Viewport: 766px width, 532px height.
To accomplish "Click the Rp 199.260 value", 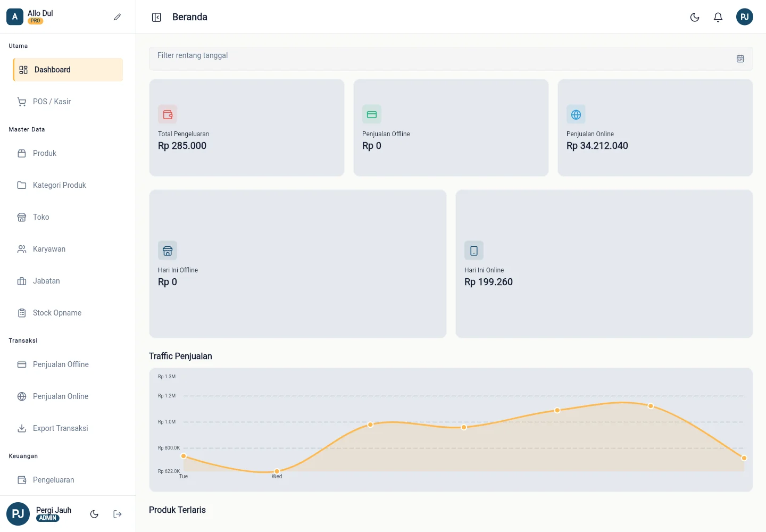I will [x=488, y=282].
